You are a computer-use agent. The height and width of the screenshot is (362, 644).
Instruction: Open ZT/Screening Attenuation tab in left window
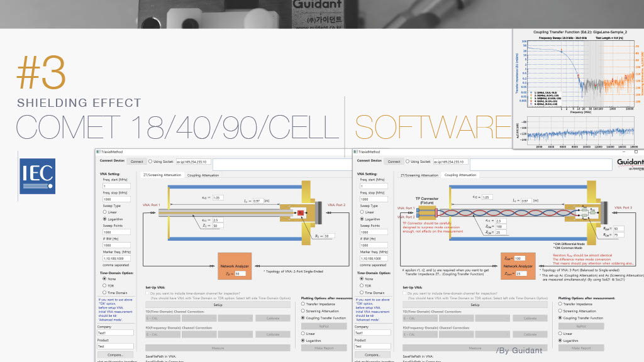tap(162, 175)
